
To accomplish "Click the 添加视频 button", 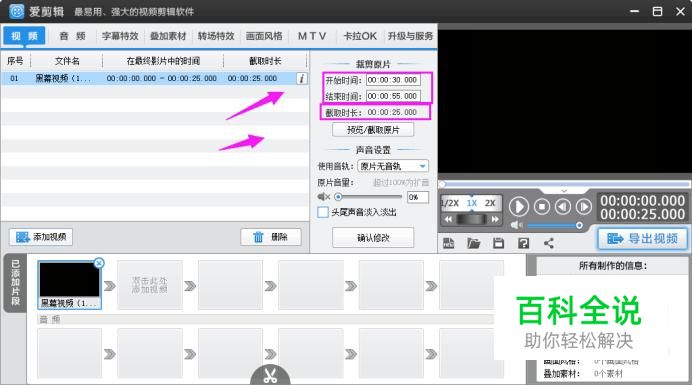I will 41,237.
